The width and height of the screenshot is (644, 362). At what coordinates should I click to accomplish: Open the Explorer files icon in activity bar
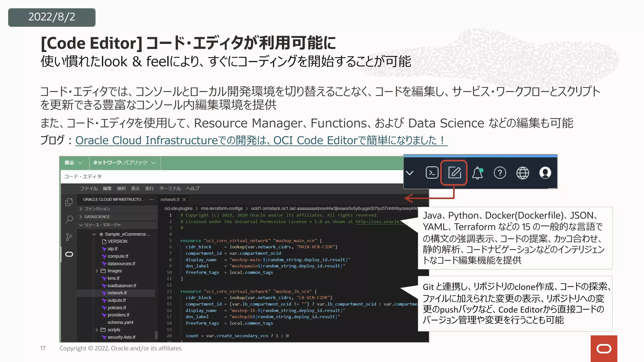(x=69, y=202)
